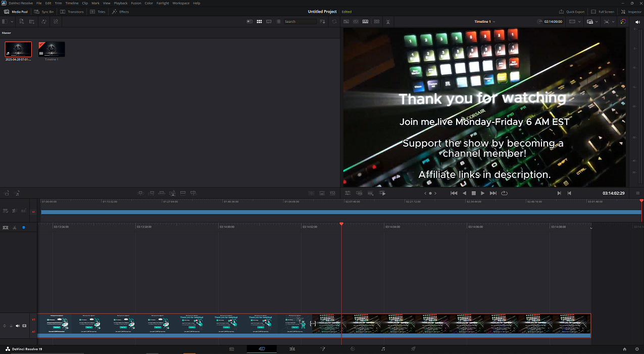This screenshot has width=644, height=354.
Task: Click the media pool Search field
Action: coord(300,21)
